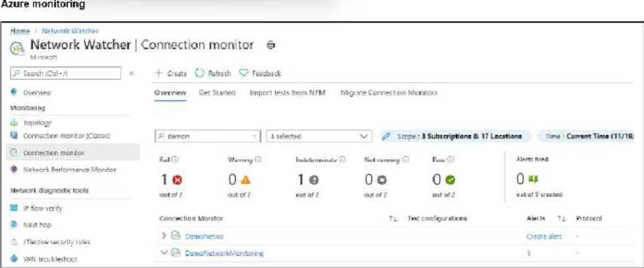Click the sidebar Search (Ctrl+/) field

pos(65,73)
